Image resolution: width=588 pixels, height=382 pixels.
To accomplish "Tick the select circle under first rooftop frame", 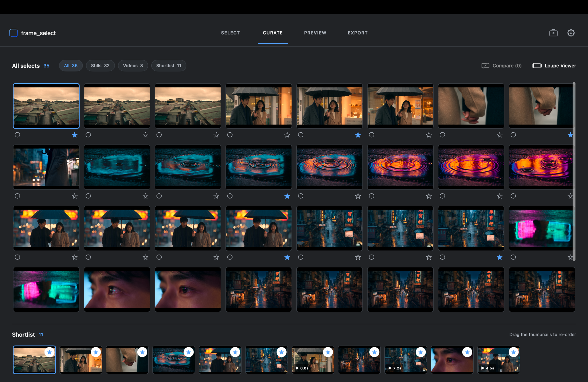I will point(18,135).
